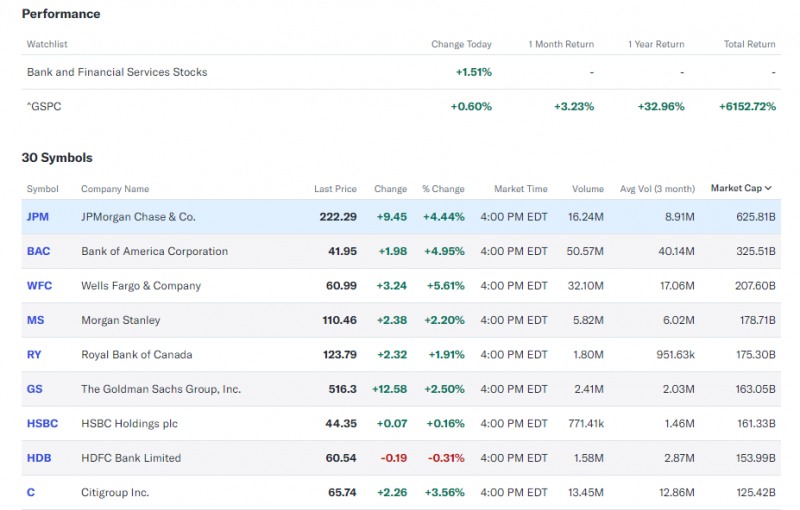Click the Market Cap sort arrow
The image size is (800, 510).
pyautogui.click(x=768, y=188)
